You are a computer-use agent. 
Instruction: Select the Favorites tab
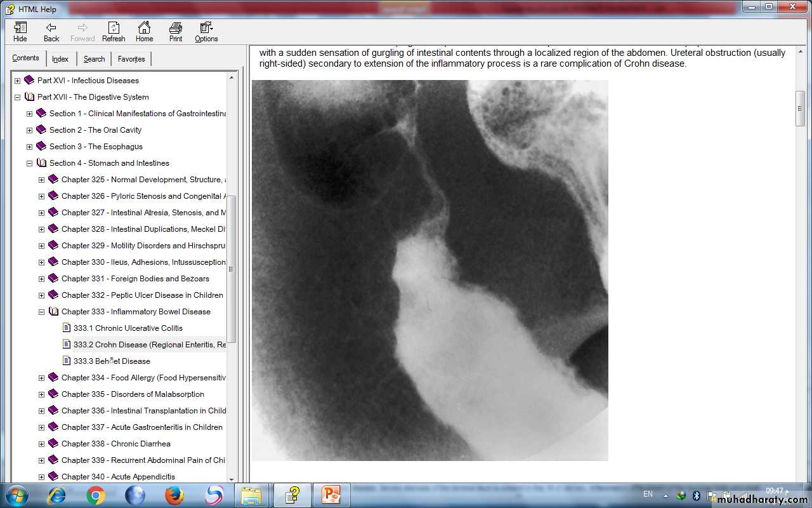tap(131, 59)
